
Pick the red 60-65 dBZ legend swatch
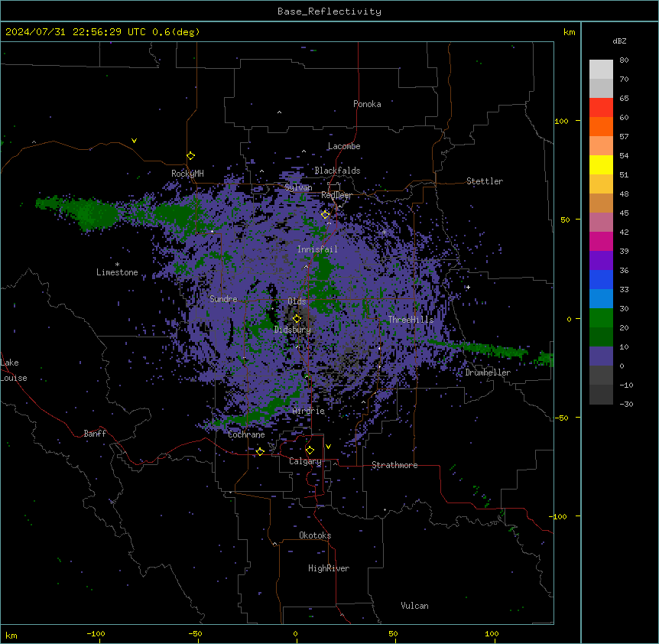[x=601, y=108]
